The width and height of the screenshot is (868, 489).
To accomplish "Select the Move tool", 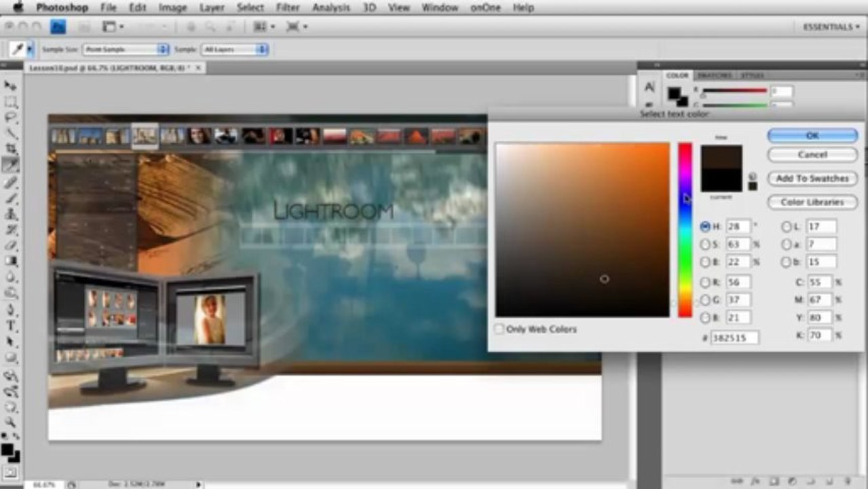I will pyautogui.click(x=10, y=86).
